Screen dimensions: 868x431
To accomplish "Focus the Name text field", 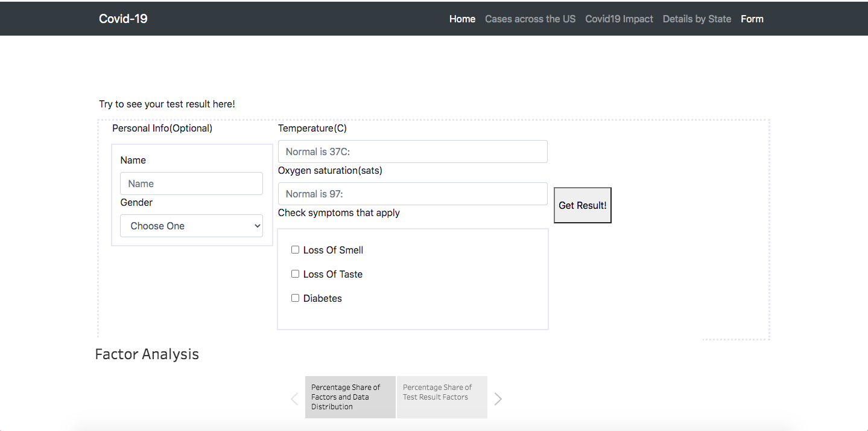I will click(x=191, y=184).
